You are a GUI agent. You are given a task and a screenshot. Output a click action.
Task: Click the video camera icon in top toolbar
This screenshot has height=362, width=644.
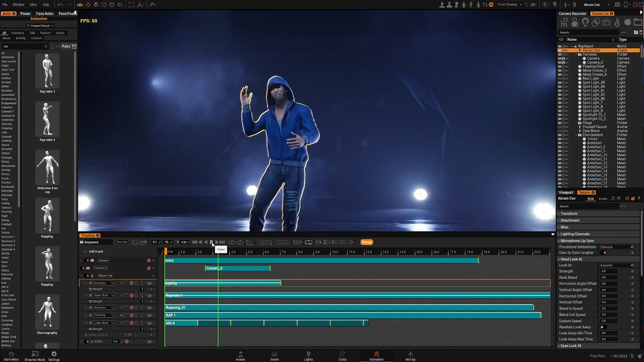(533, 5)
